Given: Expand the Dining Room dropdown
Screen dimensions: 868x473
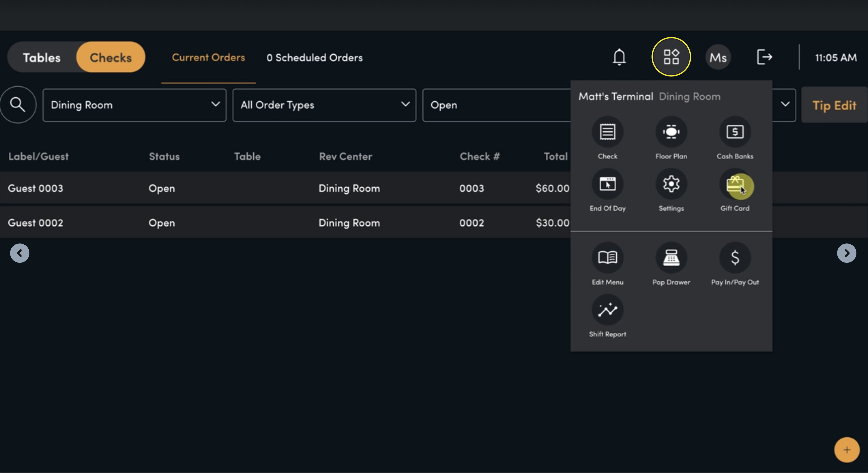Looking at the screenshot, I should pyautogui.click(x=135, y=105).
